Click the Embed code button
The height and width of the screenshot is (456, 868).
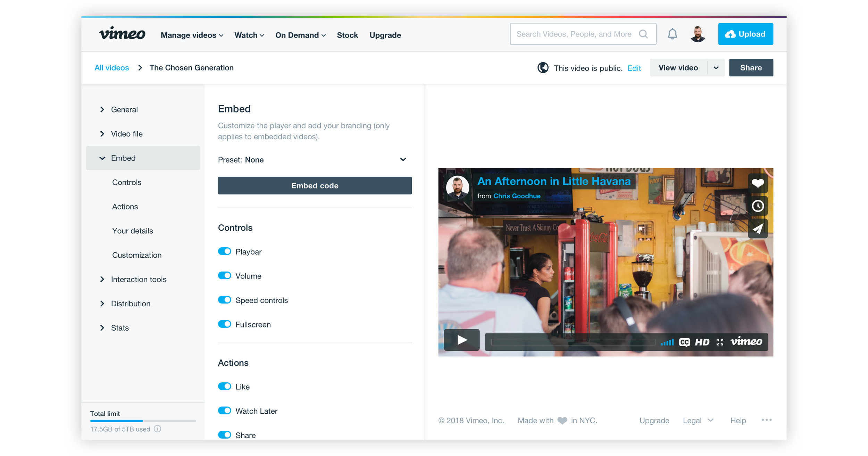pos(315,186)
